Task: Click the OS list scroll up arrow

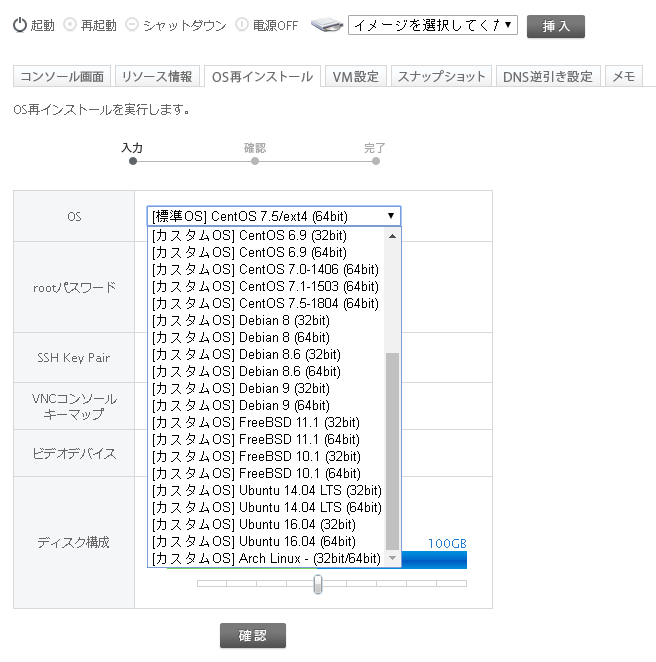Action: (392, 236)
